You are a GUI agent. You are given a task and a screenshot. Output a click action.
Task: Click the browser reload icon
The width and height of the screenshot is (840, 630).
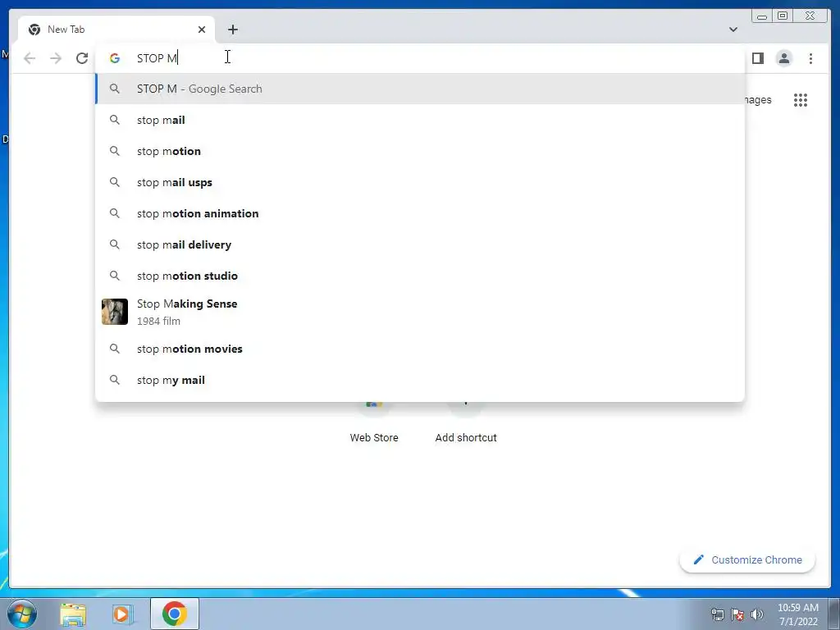coord(82,58)
